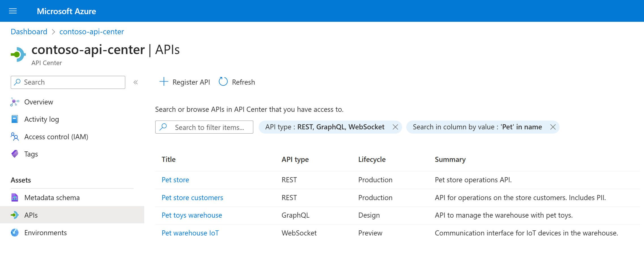Click the Tags icon in sidebar
The height and width of the screenshot is (255, 644).
[x=15, y=154]
